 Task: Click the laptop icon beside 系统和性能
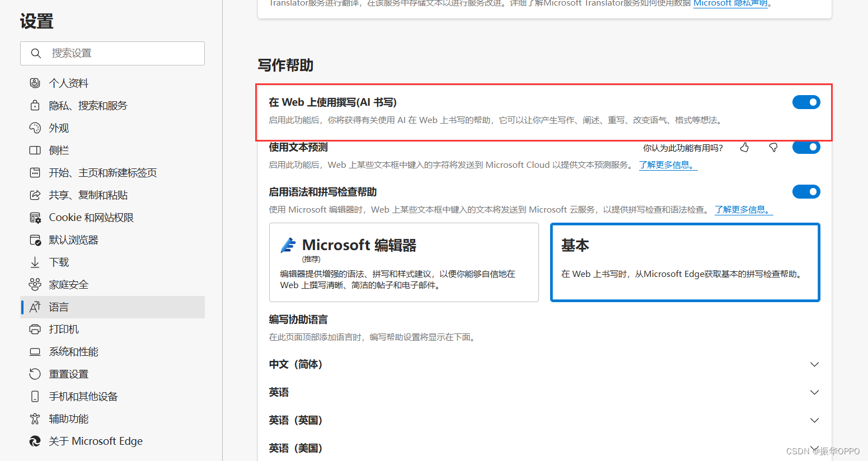pos(35,351)
